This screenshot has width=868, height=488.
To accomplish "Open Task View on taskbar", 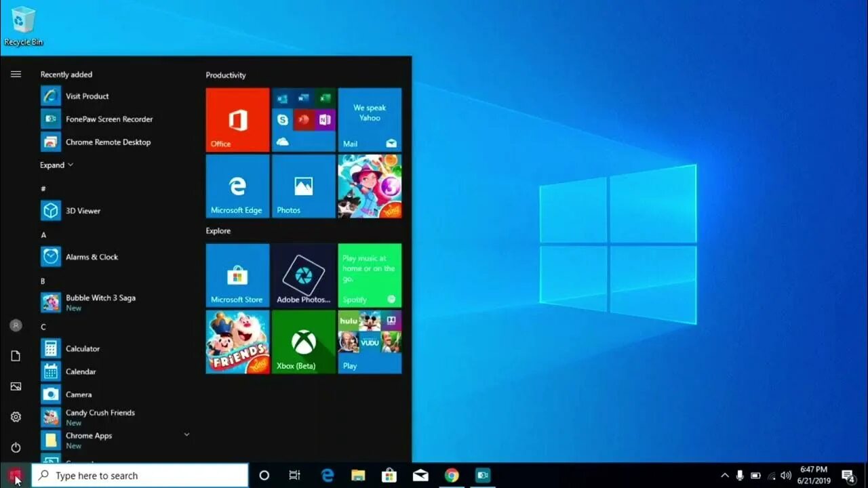I will click(294, 476).
